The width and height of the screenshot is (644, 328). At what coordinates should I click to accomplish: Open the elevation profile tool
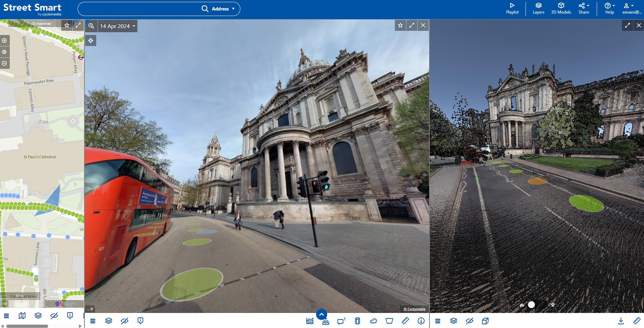click(x=310, y=321)
